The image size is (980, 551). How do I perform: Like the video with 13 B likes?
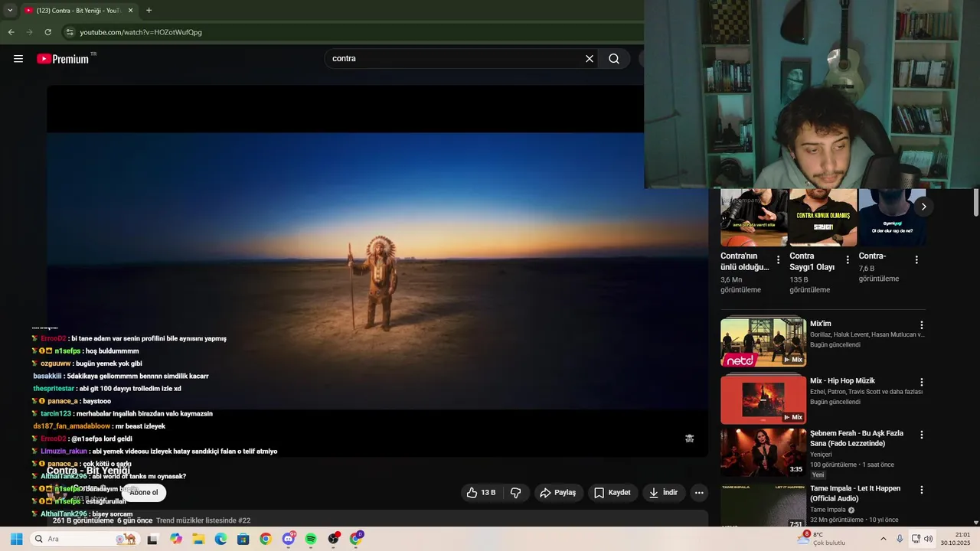tap(482, 493)
